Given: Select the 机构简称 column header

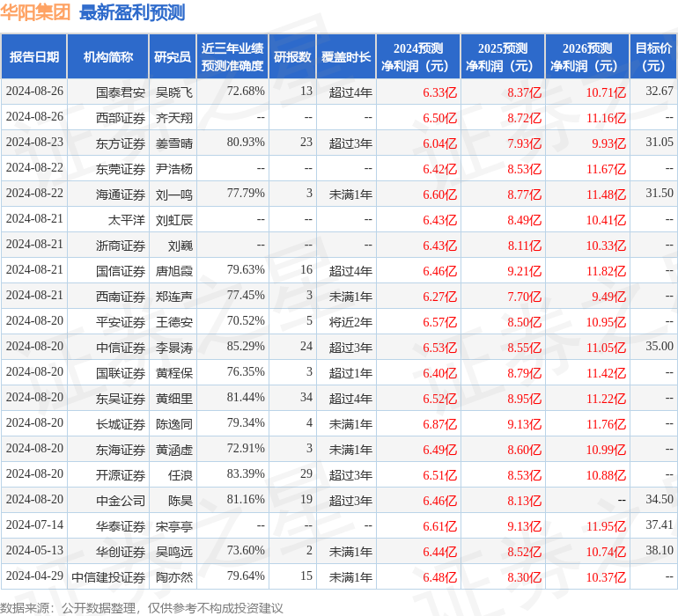Looking at the screenshot, I should 108,56.
